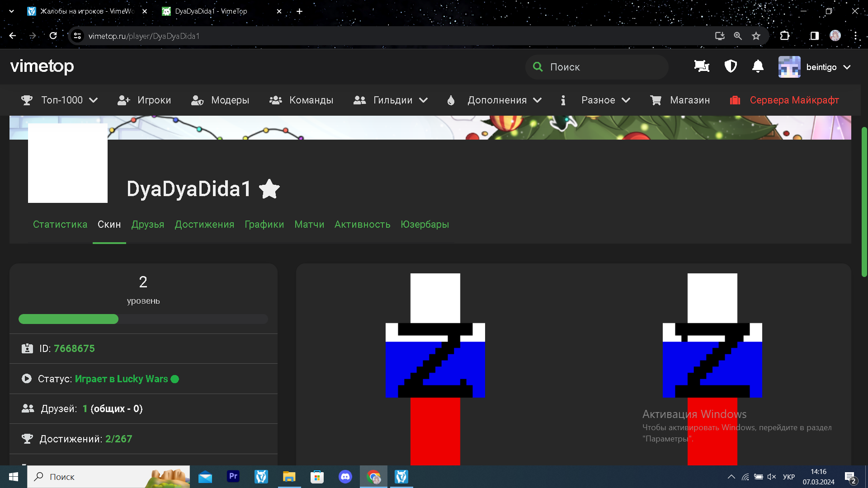Click the shield icon in header

pyautogui.click(x=731, y=67)
